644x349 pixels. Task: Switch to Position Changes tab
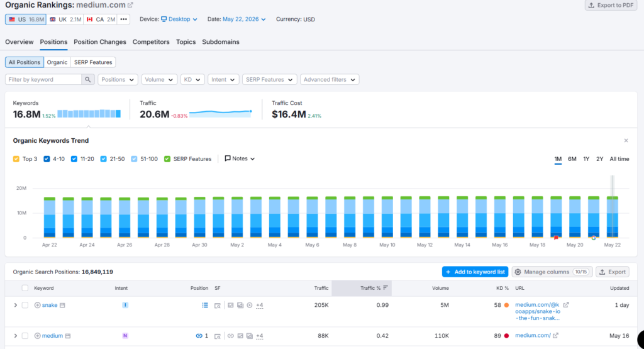click(x=100, y=42)
